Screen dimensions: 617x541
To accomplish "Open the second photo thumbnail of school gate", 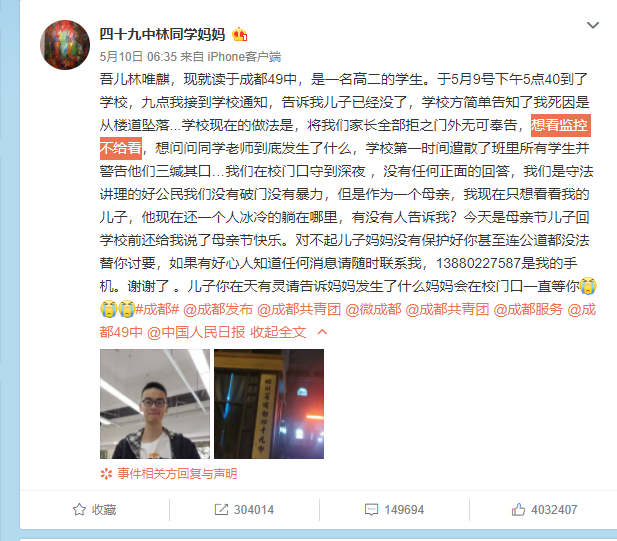I will click(269, 404).
